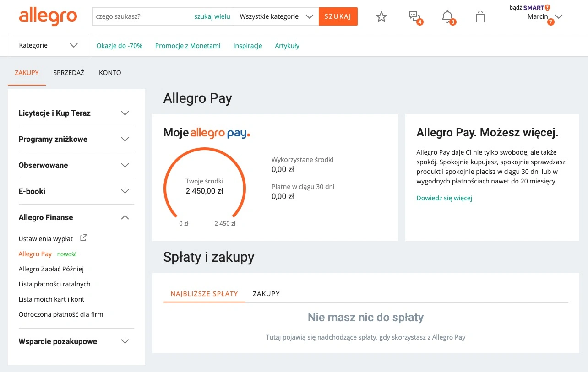The height and width of the screenshot is (372, 588).
Task: Open the Wszystkie kategorie dropdown
Action: pos(276,16)
